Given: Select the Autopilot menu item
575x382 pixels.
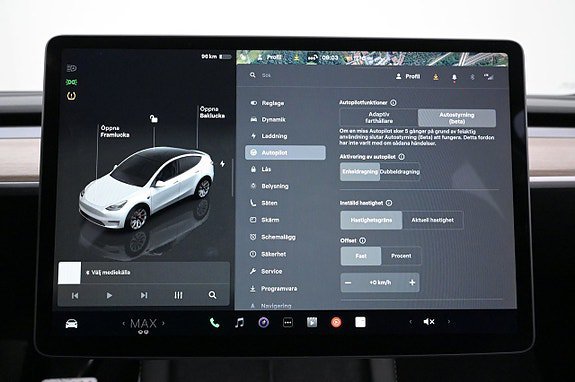Looking at the screenshot, I should 285,153.
